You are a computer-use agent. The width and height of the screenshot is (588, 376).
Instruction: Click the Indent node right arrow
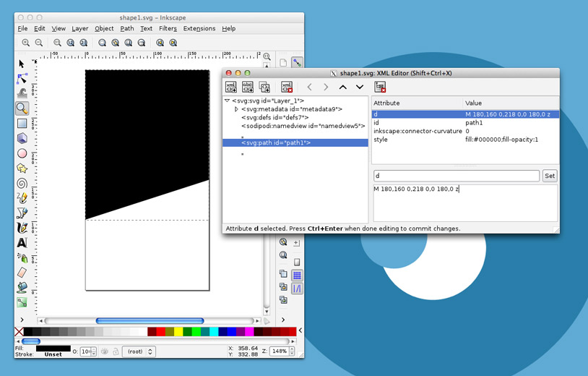[x=326, y=87]
